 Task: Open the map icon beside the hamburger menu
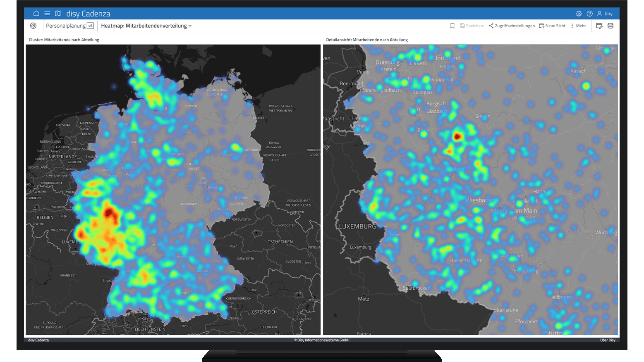[58, 13]
